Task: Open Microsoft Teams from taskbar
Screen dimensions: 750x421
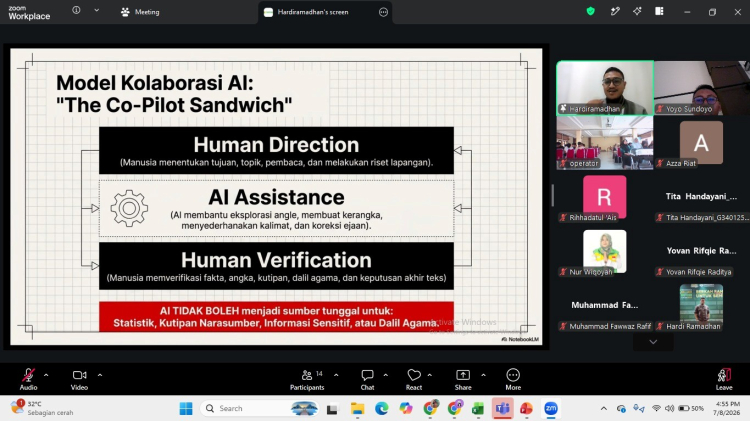Action: click(502, 409)
